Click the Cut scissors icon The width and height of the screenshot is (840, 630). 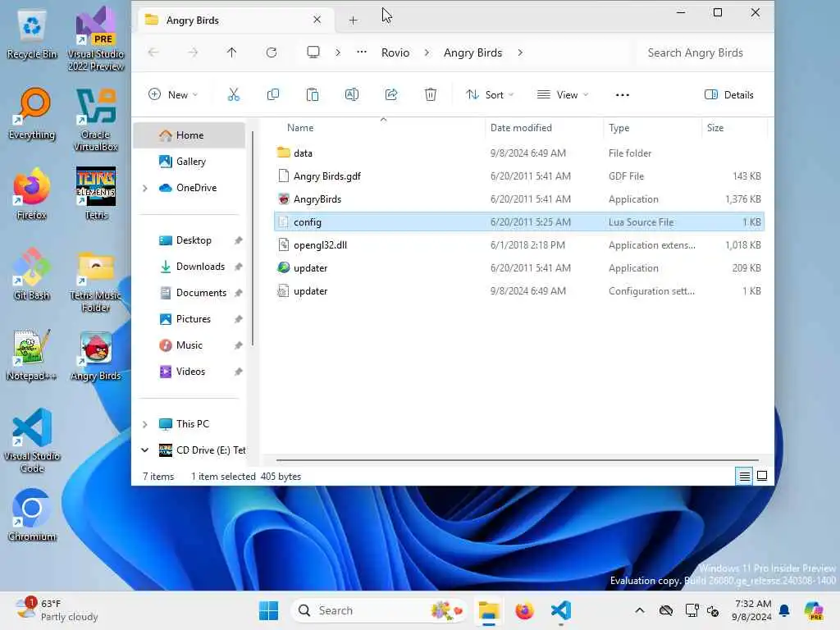[x=234, y=95]
